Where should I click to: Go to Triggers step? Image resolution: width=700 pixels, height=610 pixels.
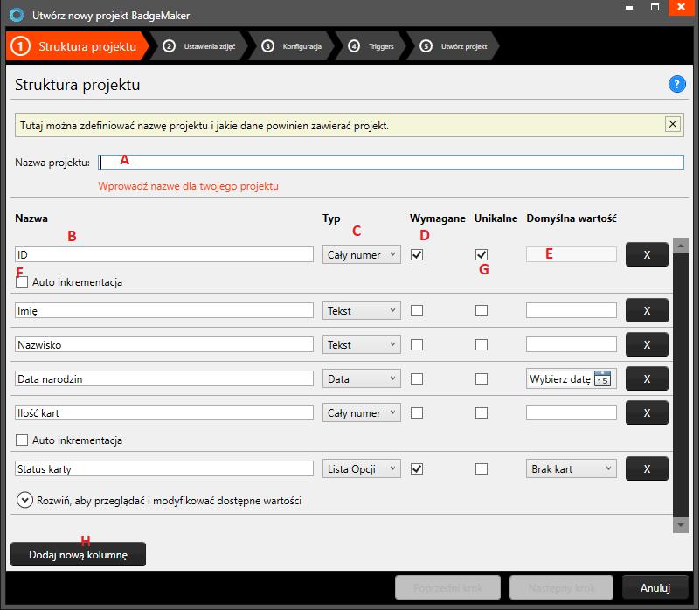371,46
